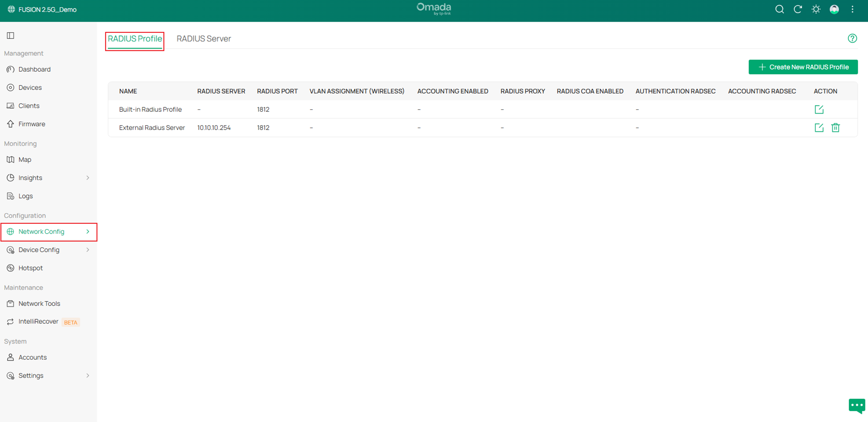
Task: Go to Clients in sidebar
Action: [29, 106]
